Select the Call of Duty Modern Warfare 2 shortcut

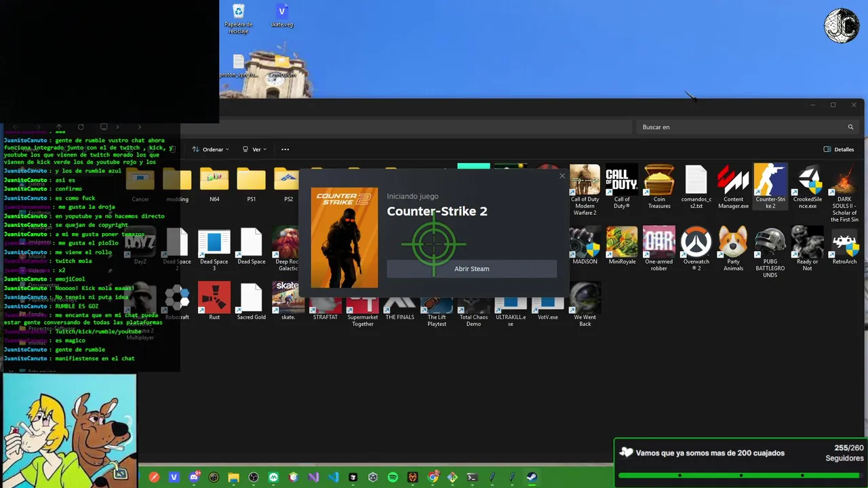(585, 190)
